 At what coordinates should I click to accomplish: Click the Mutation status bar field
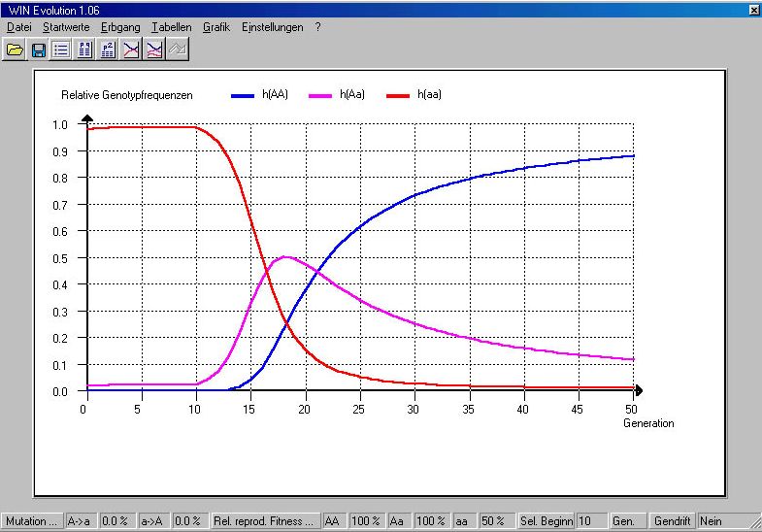[32, 521]
